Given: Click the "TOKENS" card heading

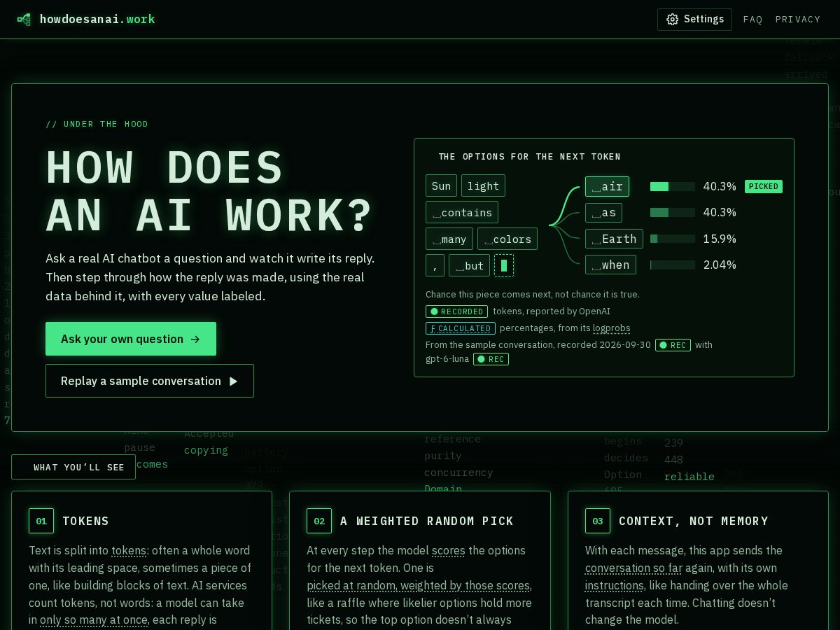Looking at the screenshot, I should coord(85,521).
